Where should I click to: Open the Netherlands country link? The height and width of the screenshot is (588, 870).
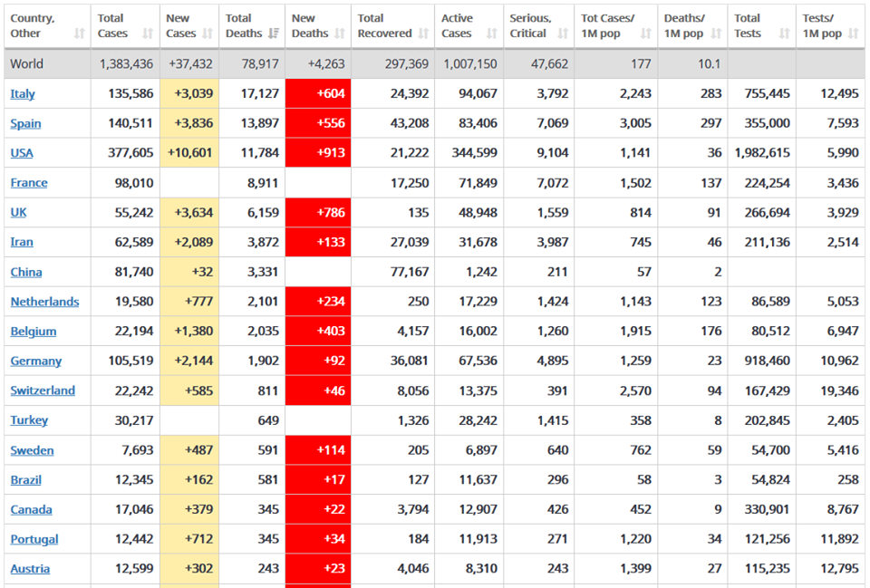point(45,302)
